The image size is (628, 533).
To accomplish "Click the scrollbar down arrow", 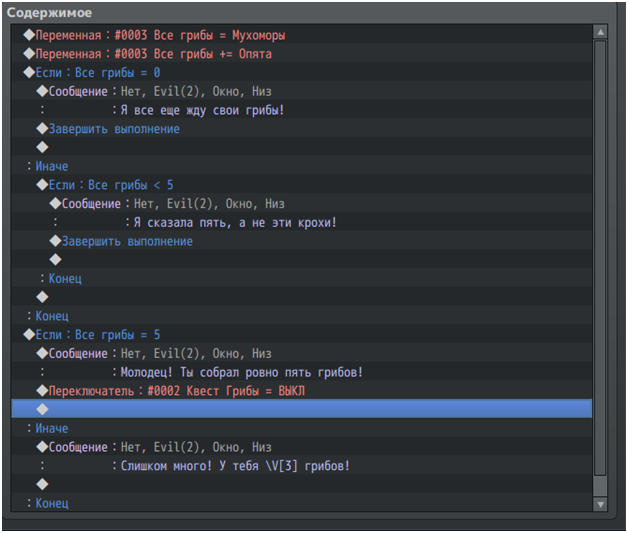I will (x=601, y=505).
